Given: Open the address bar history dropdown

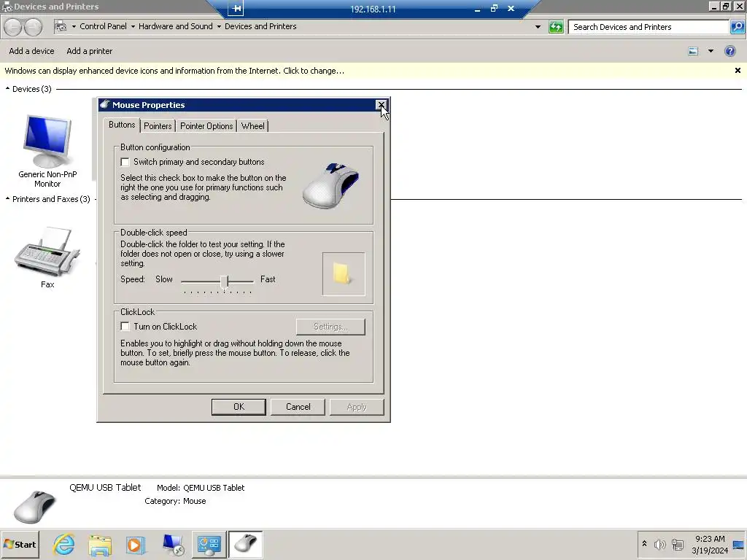Looking at the screenshot, I should (x=538, y=27).
